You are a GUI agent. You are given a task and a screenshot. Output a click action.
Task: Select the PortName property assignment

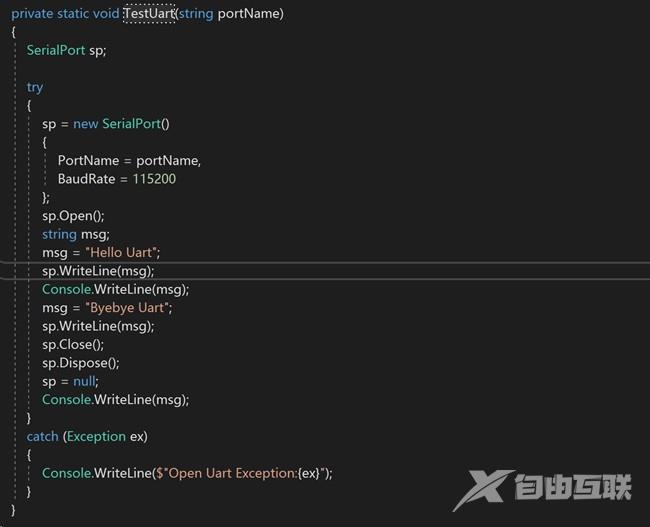(x=129, y=160)
